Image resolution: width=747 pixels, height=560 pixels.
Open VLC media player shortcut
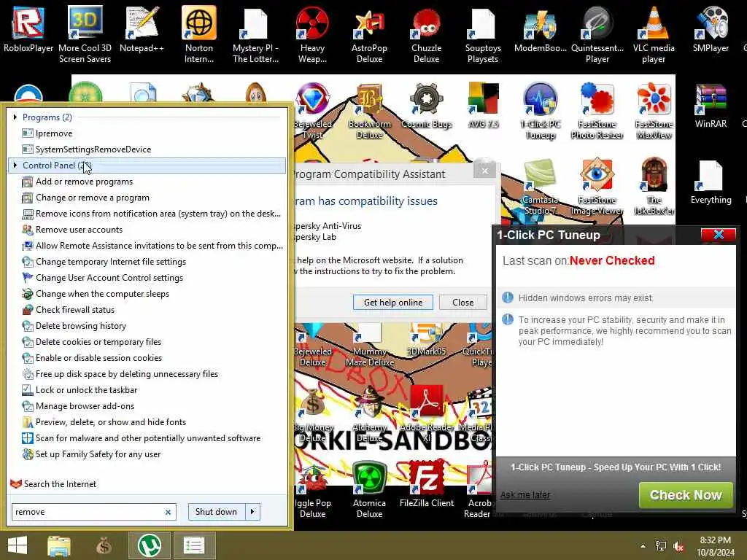(654, 34)
